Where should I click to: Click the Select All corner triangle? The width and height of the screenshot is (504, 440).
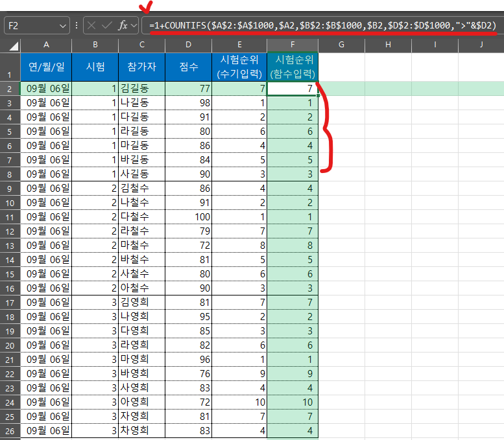click(14, 47)
